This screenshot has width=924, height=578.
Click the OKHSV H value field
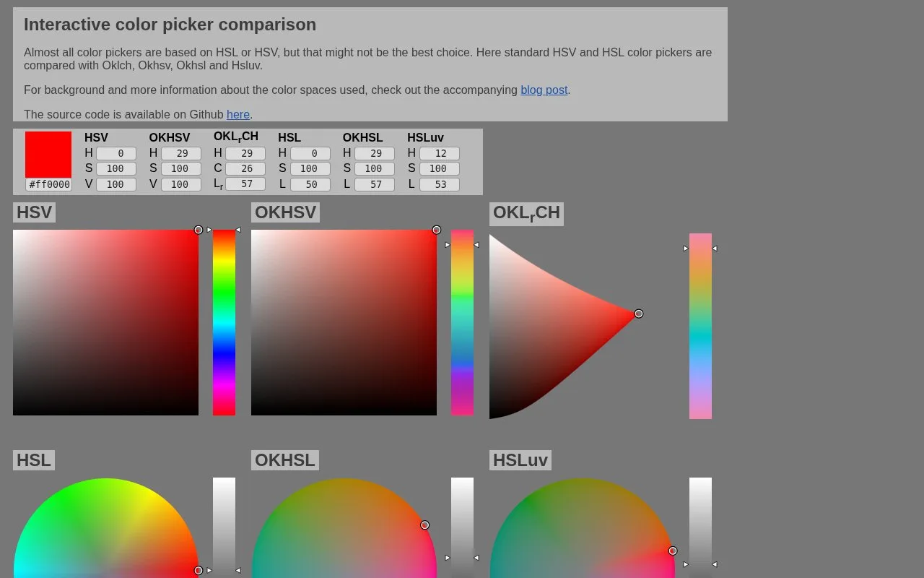[x=181, y=153]
